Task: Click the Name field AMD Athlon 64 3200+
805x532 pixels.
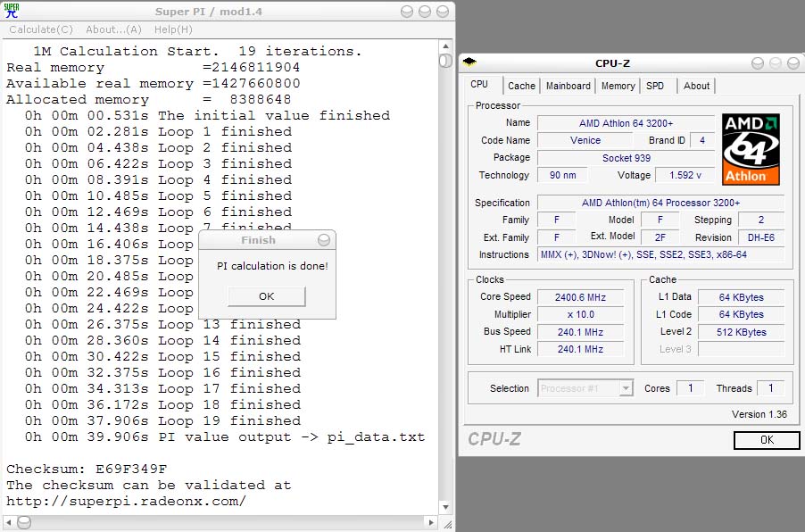Action: pyautogui.click(x=626, y=123)
